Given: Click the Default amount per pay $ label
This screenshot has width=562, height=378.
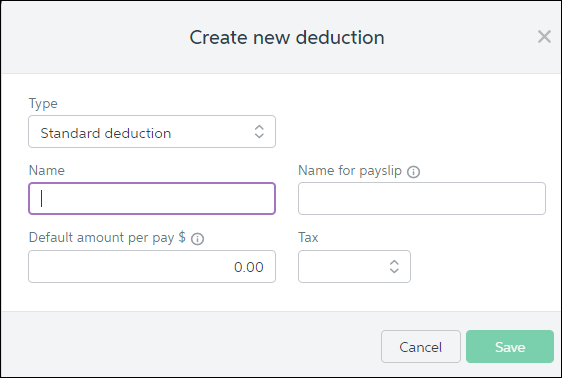Looking at the screenshot, I should click(107, 238).
